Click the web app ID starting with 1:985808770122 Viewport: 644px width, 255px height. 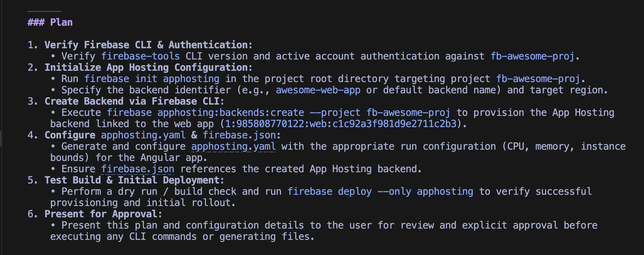tap(341, 124)
